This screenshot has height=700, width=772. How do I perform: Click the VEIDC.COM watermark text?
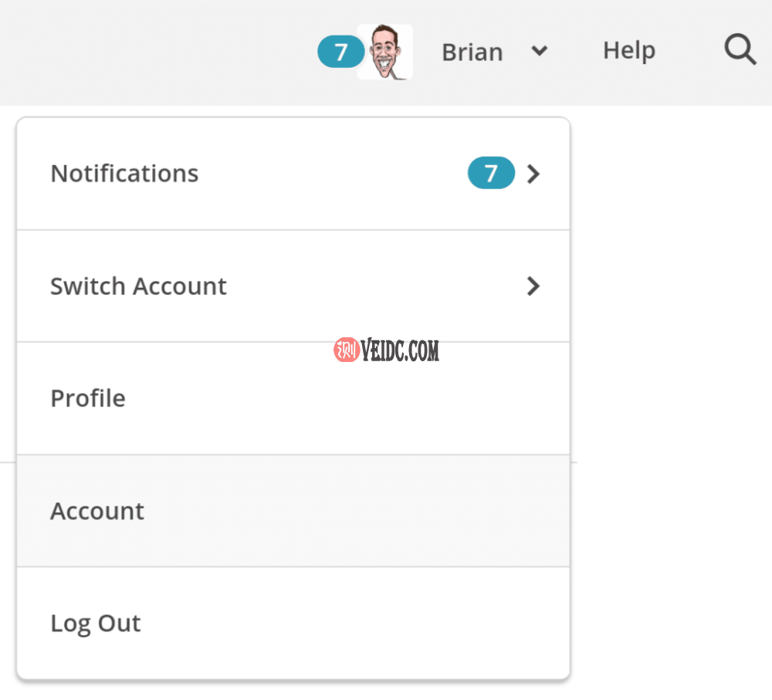pos(401,352)
